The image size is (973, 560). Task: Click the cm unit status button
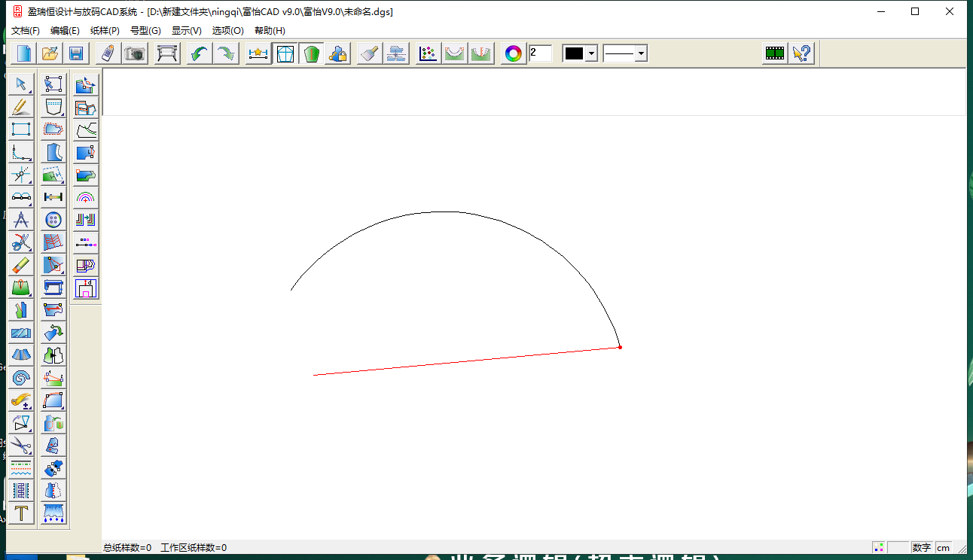pyautogui.click(x=943, y=548)
